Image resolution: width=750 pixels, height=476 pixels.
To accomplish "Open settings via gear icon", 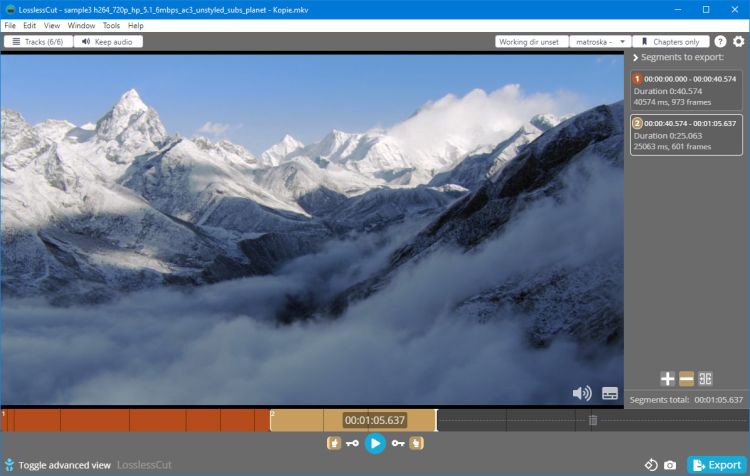I will (x=738, y=42).
